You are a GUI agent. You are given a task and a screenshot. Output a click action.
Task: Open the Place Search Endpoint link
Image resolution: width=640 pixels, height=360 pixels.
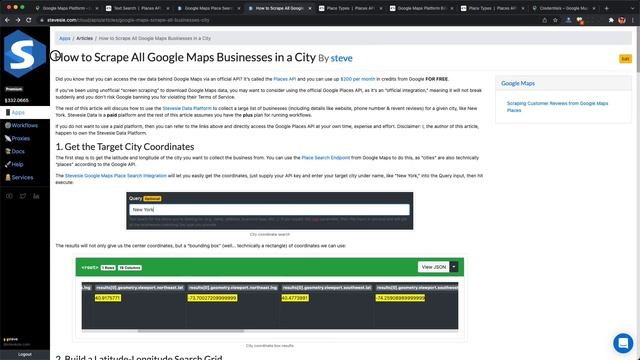(x=326, y=158)
